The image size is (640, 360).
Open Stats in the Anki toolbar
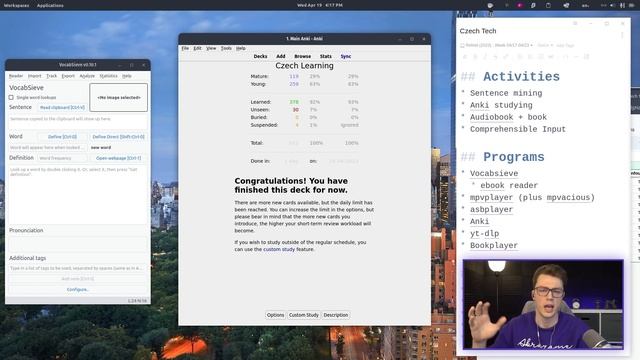326,56
